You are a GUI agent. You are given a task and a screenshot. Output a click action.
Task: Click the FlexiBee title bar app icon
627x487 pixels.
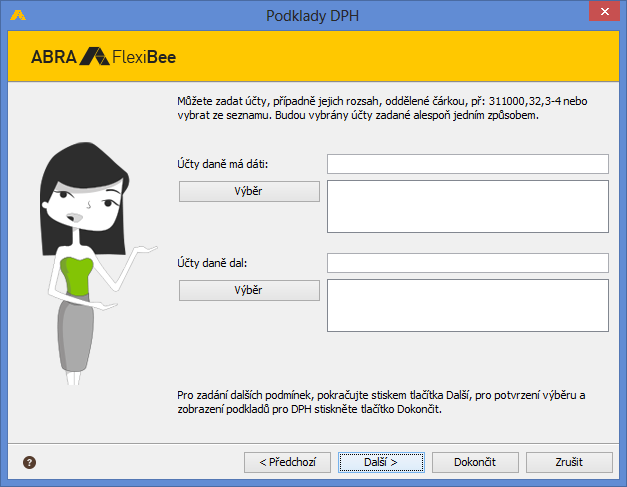(18, 15)
